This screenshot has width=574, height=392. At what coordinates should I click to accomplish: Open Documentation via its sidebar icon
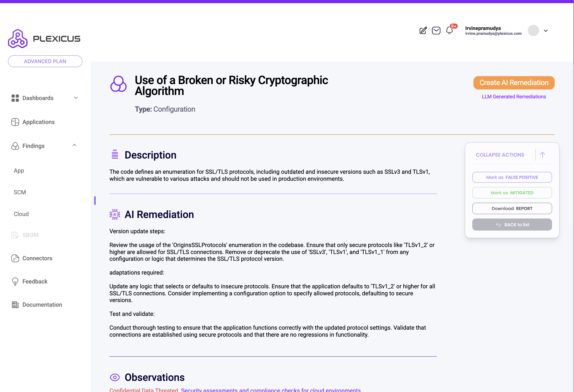click(15, 305)
